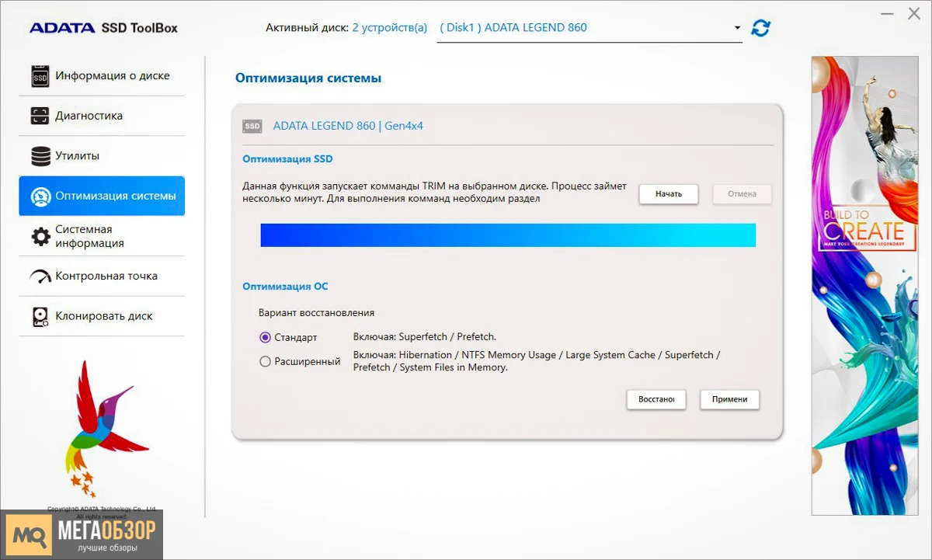Click the Оптимизация SSD heading
Viewport: 932px width, 560px height.
pos(287,159)
